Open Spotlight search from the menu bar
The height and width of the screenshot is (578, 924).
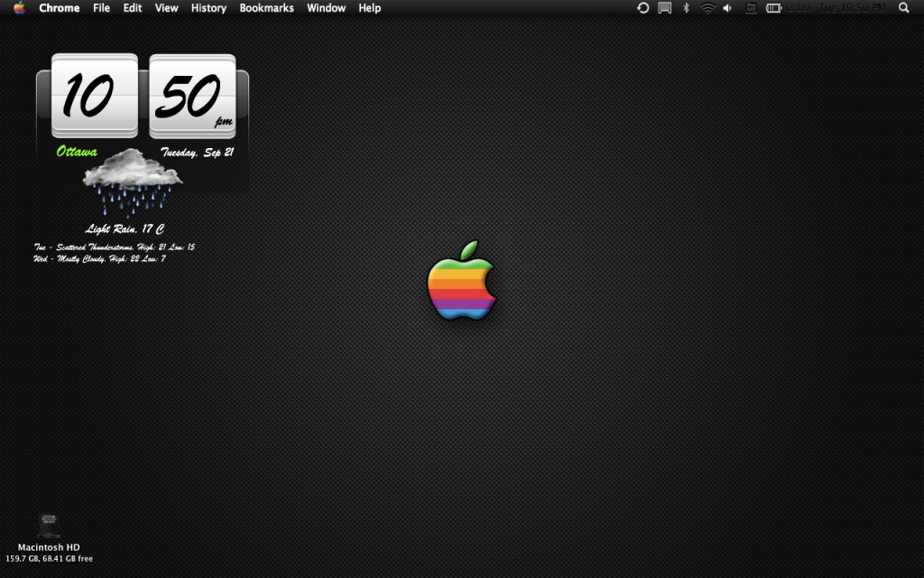point(903,8)
